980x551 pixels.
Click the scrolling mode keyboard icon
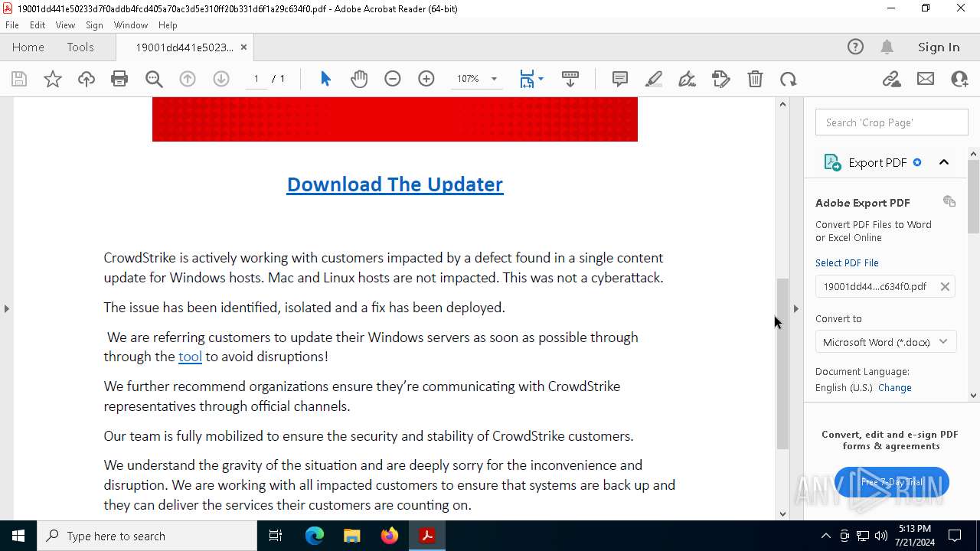570,79
